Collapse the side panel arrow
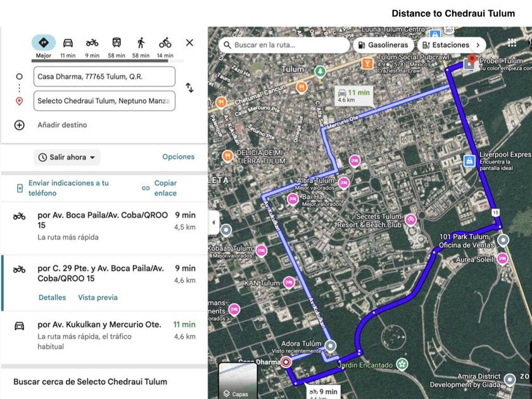 213,222
